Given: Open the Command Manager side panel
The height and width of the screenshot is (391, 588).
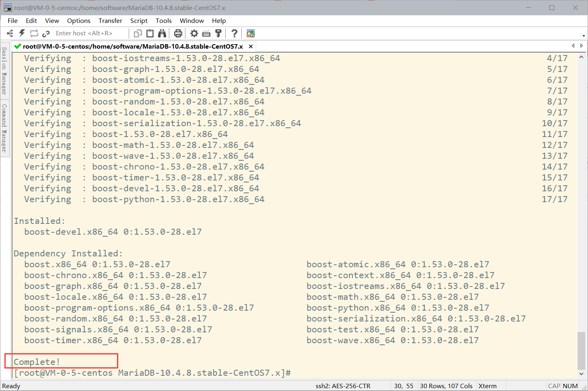Looking at the screenshot, I should 4,128.
